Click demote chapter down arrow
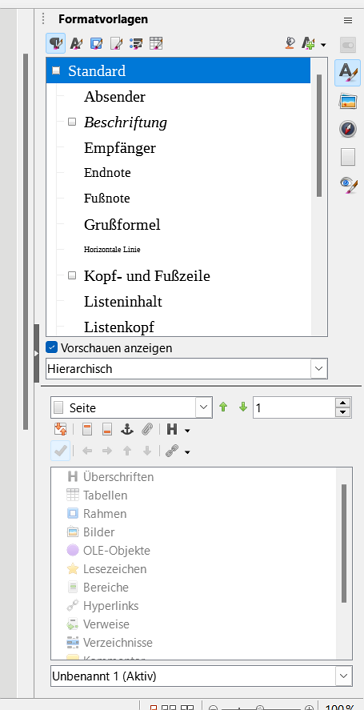The width and height of the screenshot is (364, 710). [147, 451]
